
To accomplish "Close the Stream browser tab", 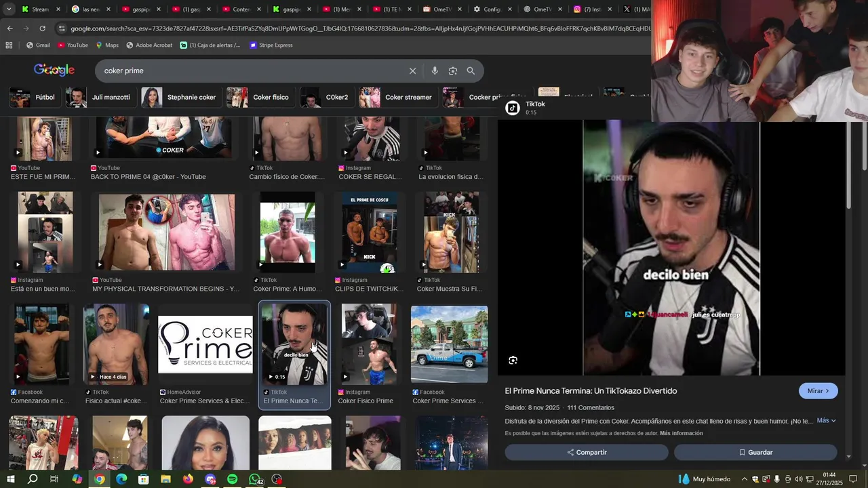I will pos(58,9).
